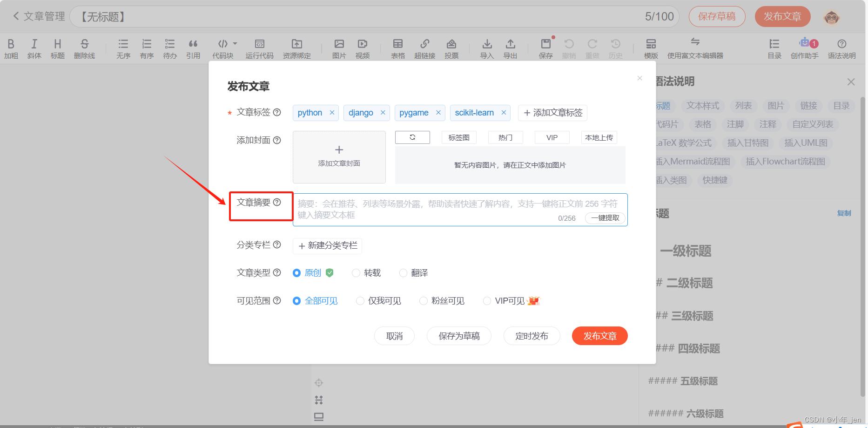Insert an image from toolbar
The image size is (868, 428).
tap(339, 48)
